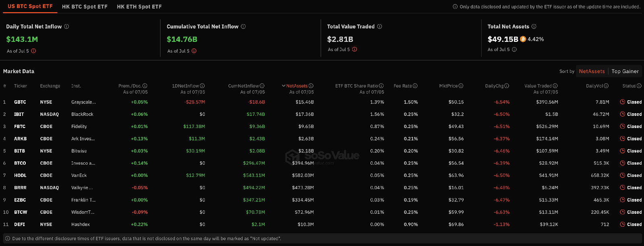Click info icon in bottom disclosure notice
Image resolution: width=644 pixels, height=246 pixels.
tap(8, 238)
